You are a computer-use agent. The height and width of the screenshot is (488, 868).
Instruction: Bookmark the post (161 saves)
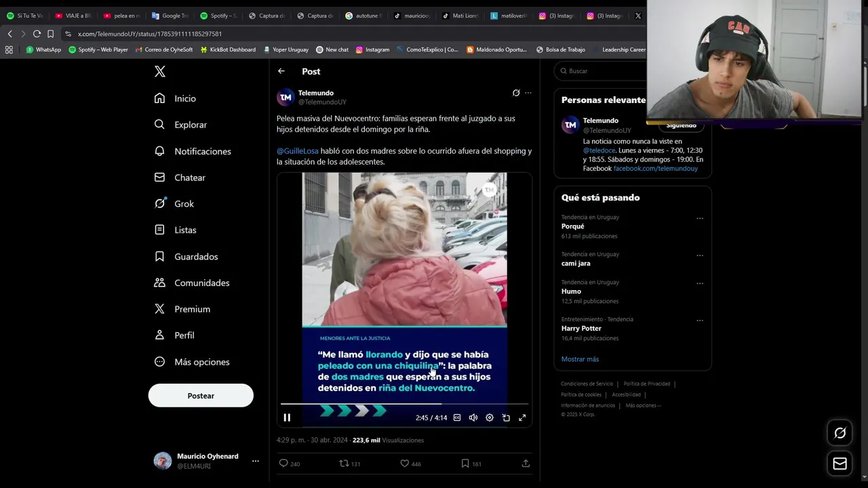[471, 464]
